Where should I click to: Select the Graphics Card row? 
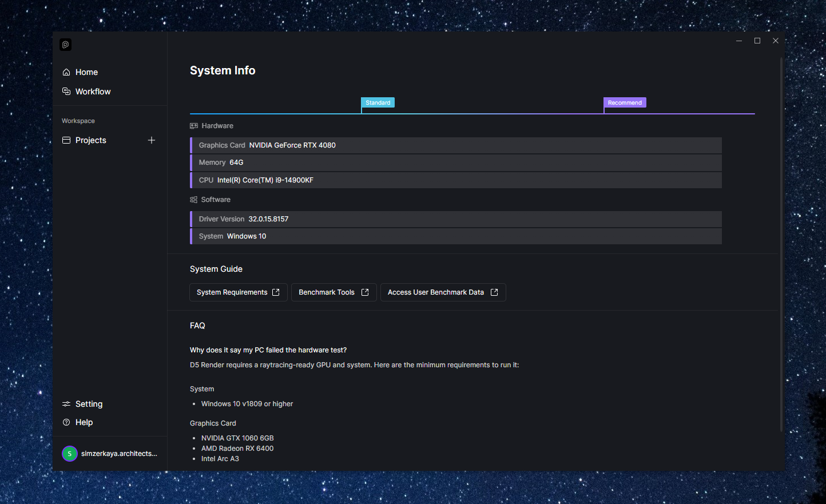point(455,145)
